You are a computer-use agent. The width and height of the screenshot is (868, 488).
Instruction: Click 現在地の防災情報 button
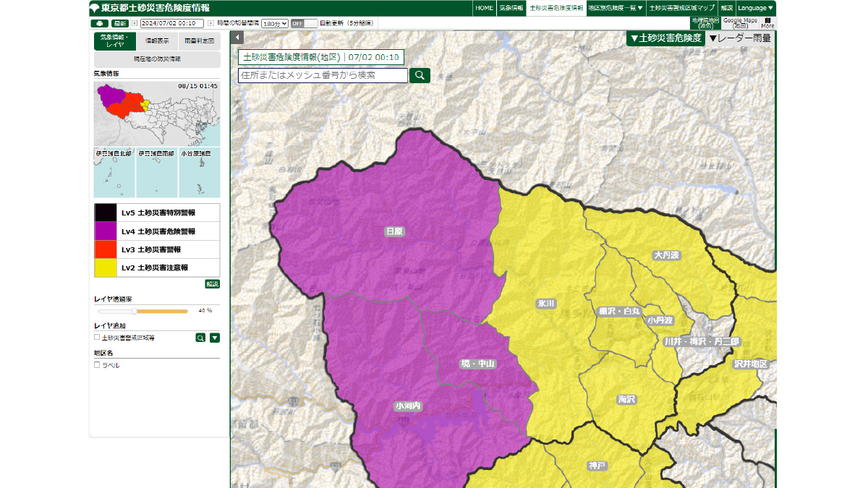(x=157, y=59)
